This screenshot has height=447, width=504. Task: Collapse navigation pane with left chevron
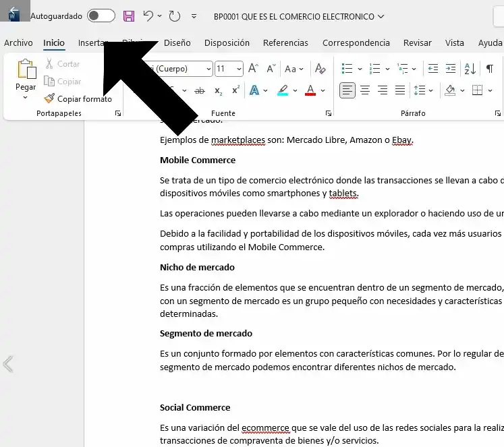click(7, 364)
